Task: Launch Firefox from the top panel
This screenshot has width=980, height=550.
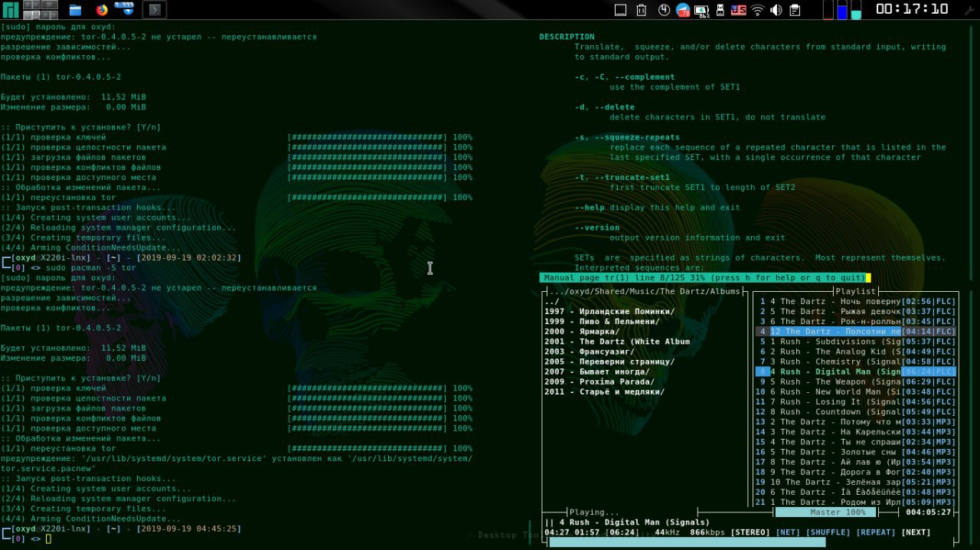Action: click(x=102, y=10)
